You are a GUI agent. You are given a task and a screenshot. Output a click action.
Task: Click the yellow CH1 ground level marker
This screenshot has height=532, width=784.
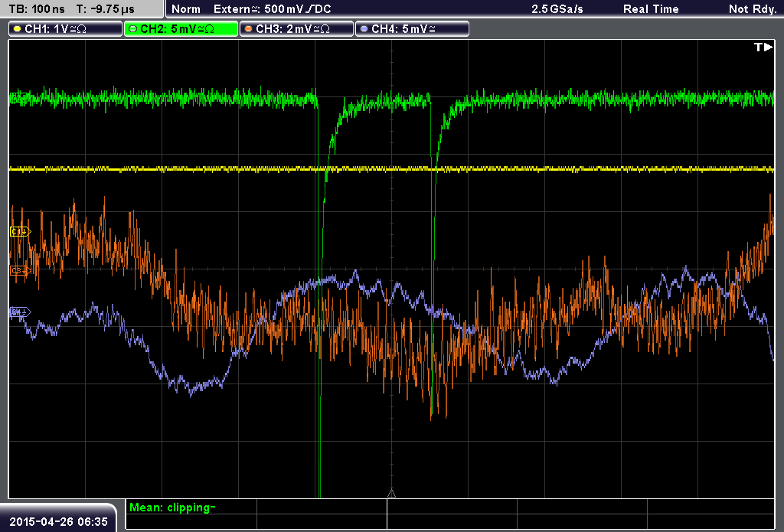[x=20, y=231]
